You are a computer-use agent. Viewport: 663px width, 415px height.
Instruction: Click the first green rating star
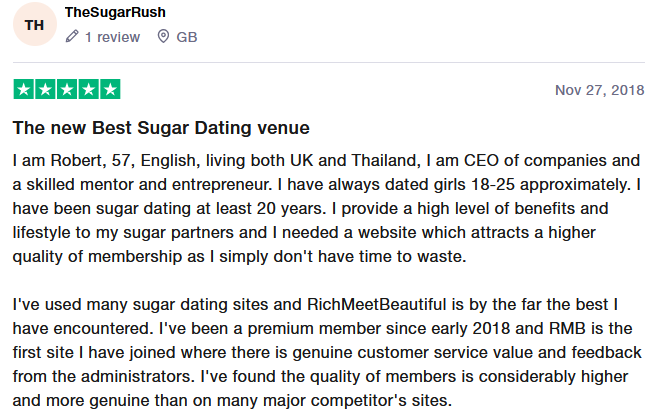pos(24,89)
